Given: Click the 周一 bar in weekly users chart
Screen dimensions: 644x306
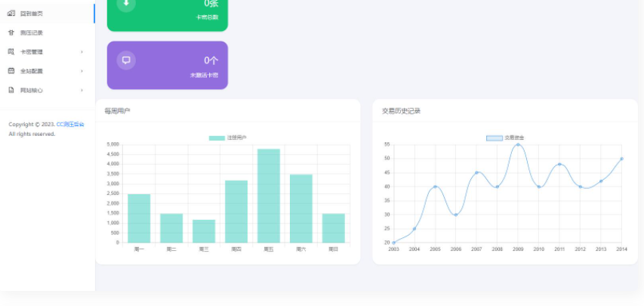Looking at the screenshot, I should [139, 218].
